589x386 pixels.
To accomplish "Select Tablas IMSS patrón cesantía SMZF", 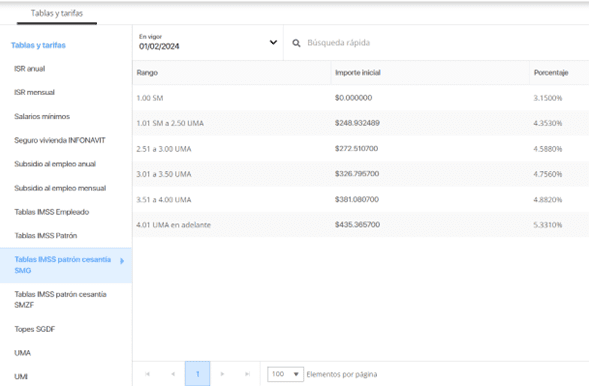I will tap(60, 300).
